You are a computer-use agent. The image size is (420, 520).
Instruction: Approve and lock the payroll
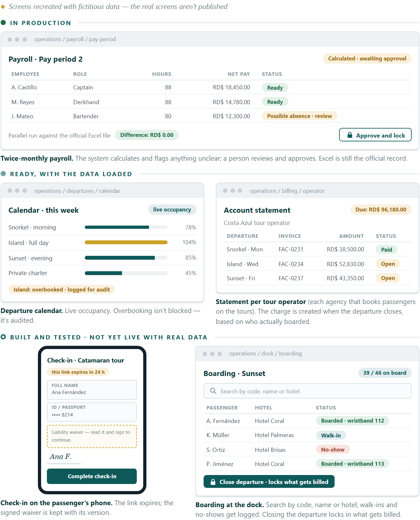tap(375, 135)
